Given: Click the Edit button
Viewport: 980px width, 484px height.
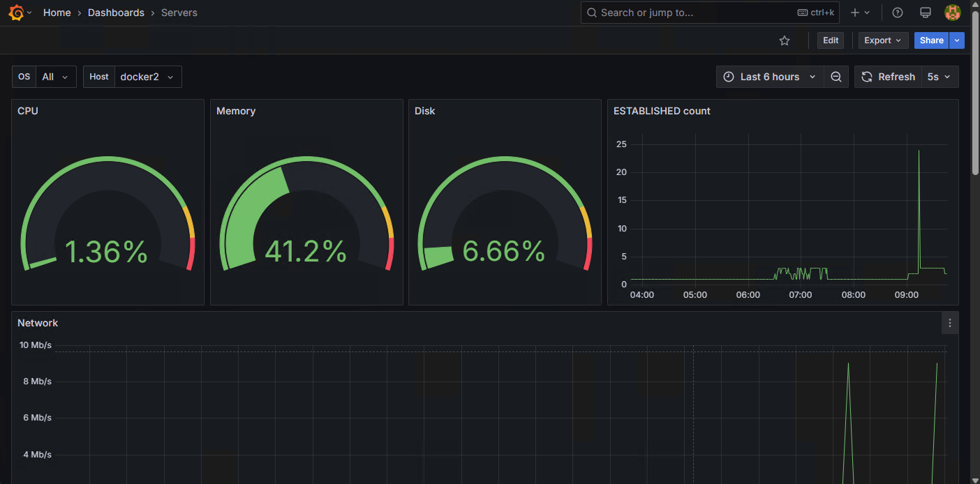Looking at the screenshot, I should (831, 40).
